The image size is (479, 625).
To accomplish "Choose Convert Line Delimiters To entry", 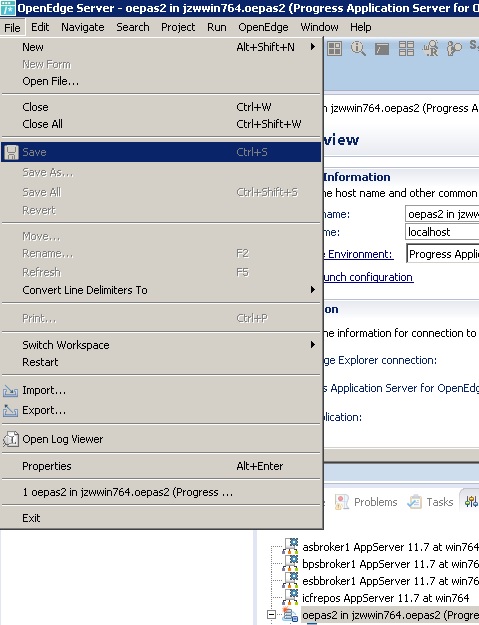I will click(x=161, y=290).
